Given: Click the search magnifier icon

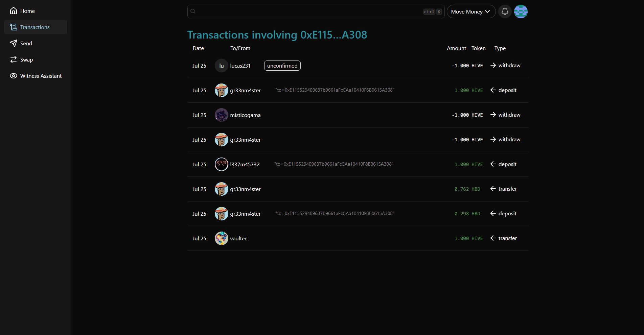Looking at the screenshot, I should coord(193,11).
